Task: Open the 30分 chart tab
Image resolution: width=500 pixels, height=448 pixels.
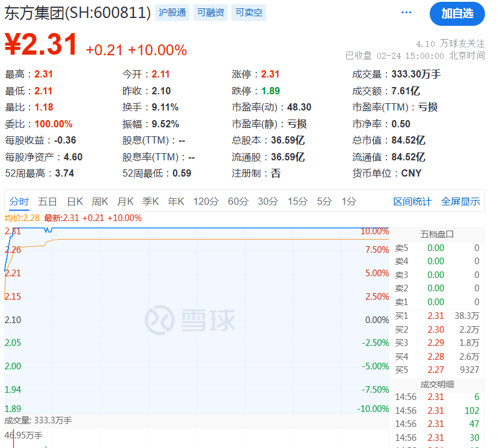Action: point(268,201)
